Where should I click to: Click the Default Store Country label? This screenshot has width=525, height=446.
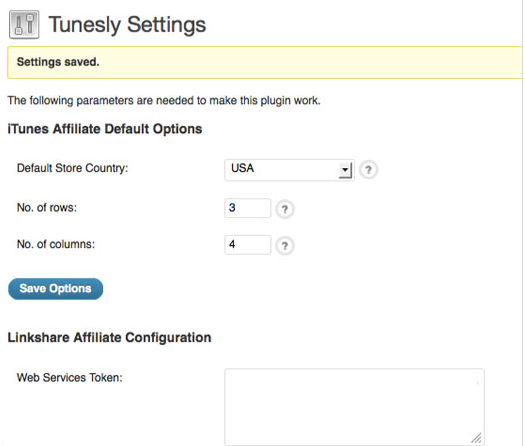tap(72, 168)
